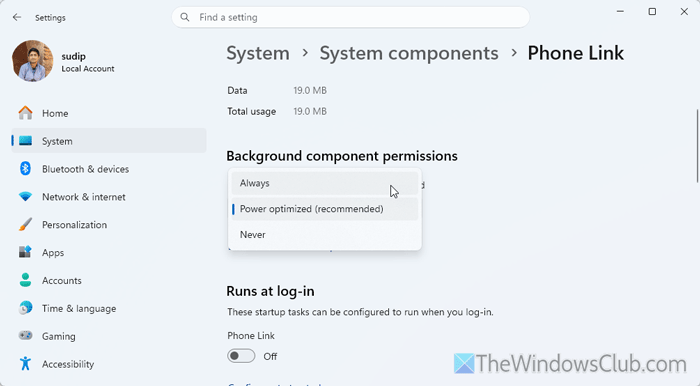Click the Background component permissions heading
Screen dimensions: 700x386
click(x=342, y=156)
